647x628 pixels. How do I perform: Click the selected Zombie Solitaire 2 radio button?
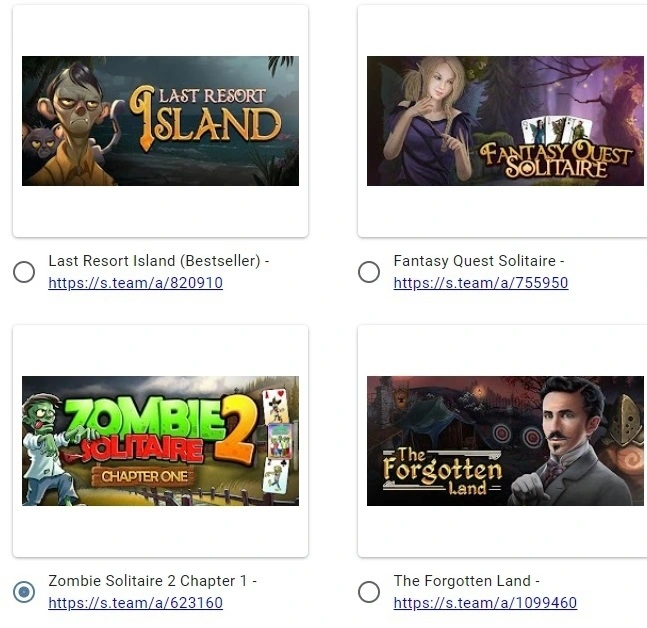[24, 592]
